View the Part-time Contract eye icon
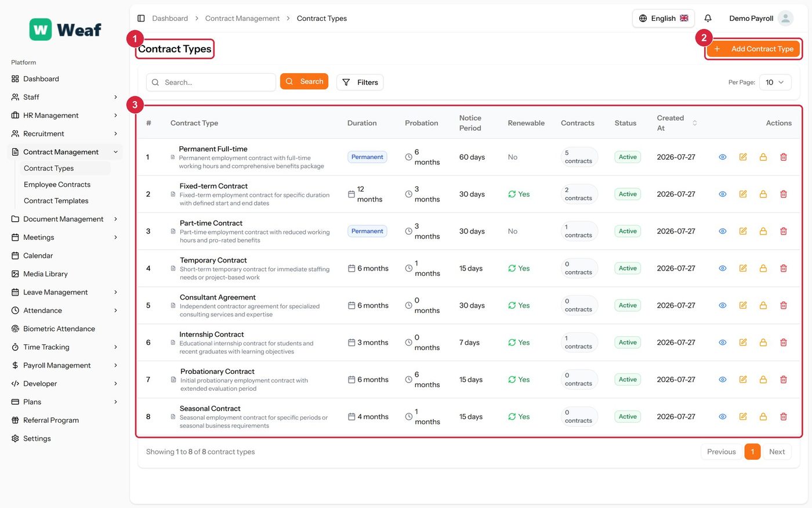 point(723,232)
